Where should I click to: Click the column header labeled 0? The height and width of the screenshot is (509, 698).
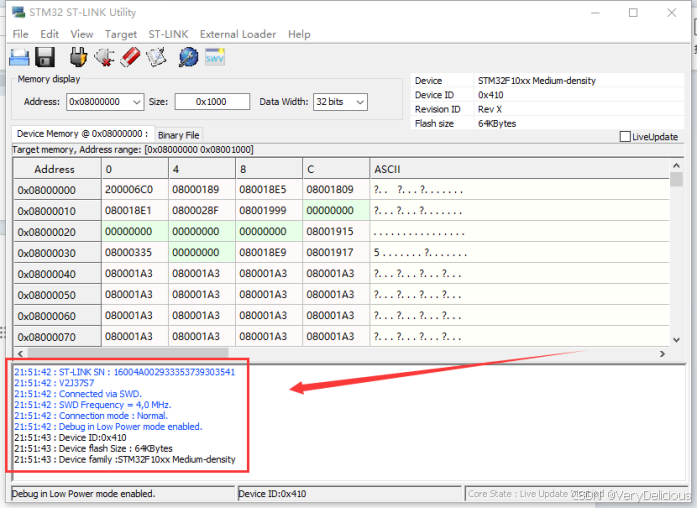pyautogui.click(x=135, y=170)
